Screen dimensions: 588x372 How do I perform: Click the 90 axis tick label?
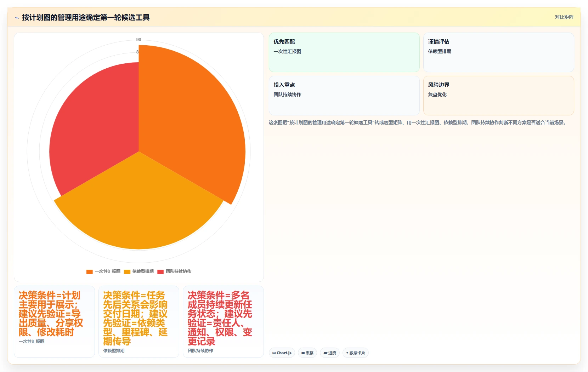138,40
